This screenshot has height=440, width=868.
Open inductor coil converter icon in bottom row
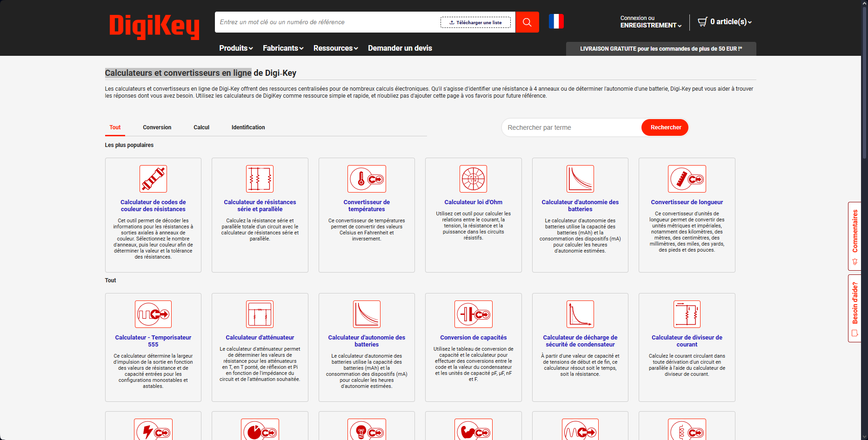point(687,429)
